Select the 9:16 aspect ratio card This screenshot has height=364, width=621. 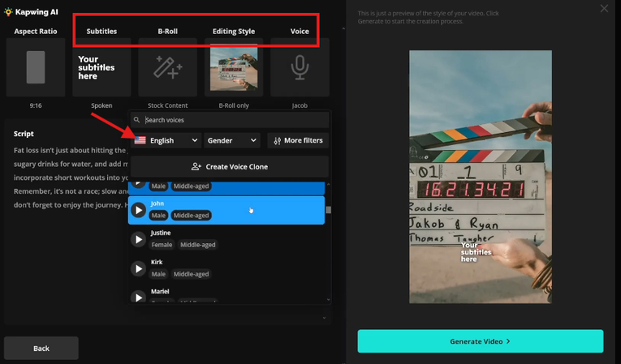36,67
